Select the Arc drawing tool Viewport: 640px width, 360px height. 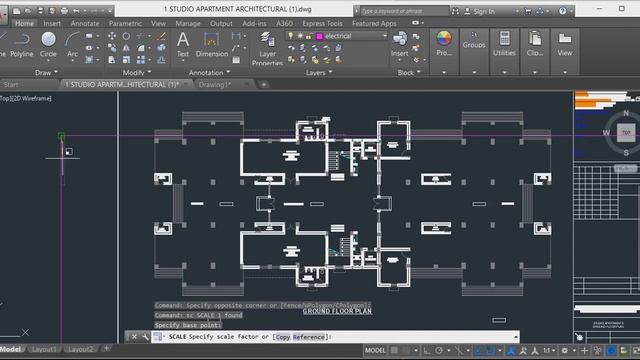72,45
